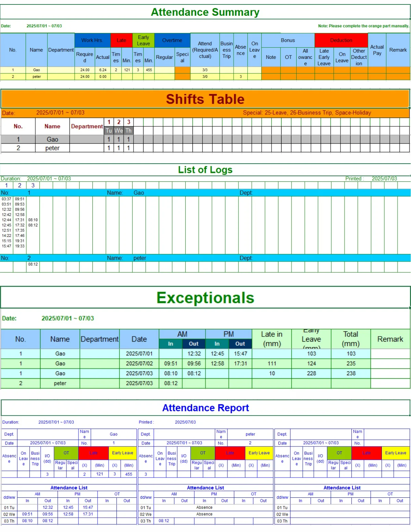
Task: Select the Remark header in Exceptionals table
Action: tap(390, 339)
